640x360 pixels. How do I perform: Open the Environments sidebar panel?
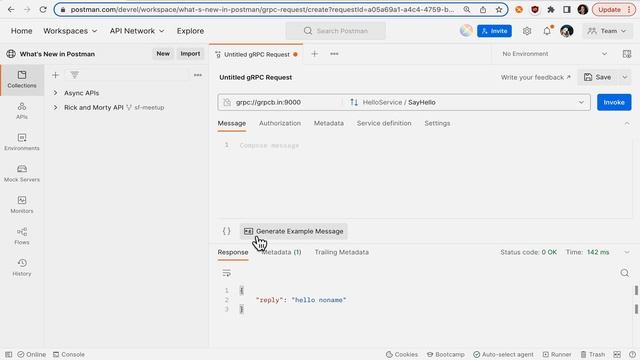pos(22,142)
